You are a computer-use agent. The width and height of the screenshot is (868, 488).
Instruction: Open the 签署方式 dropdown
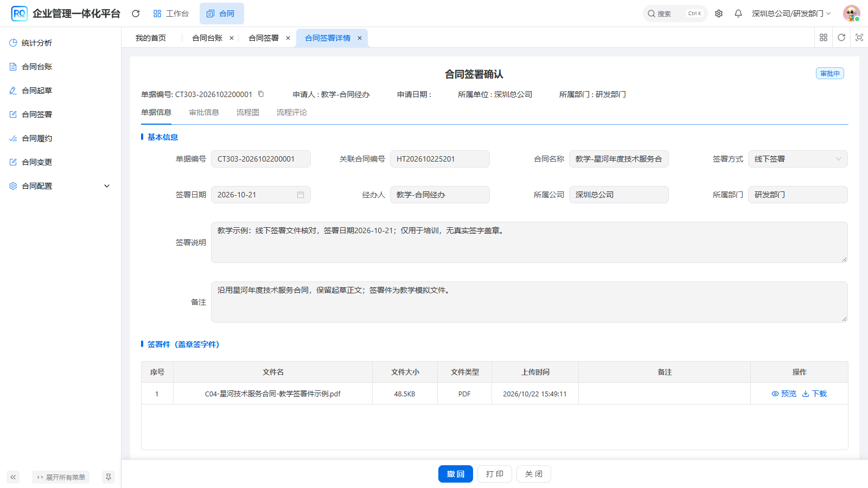click(x=797, y=159)
